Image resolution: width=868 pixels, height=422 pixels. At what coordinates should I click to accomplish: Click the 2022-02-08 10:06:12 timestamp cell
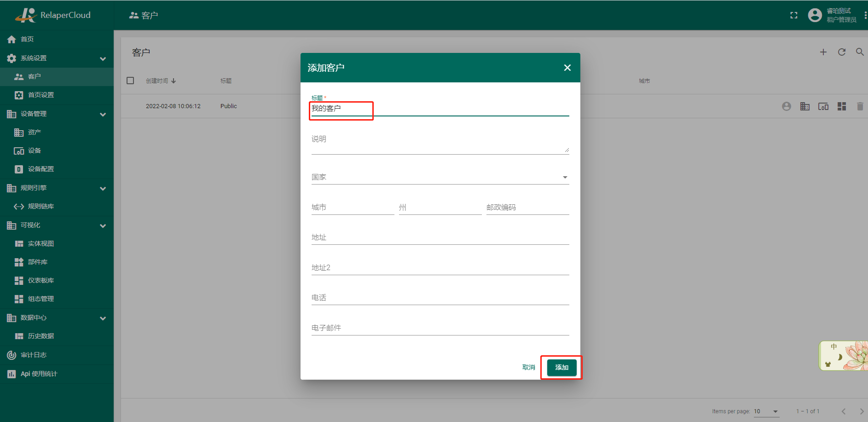173,106
